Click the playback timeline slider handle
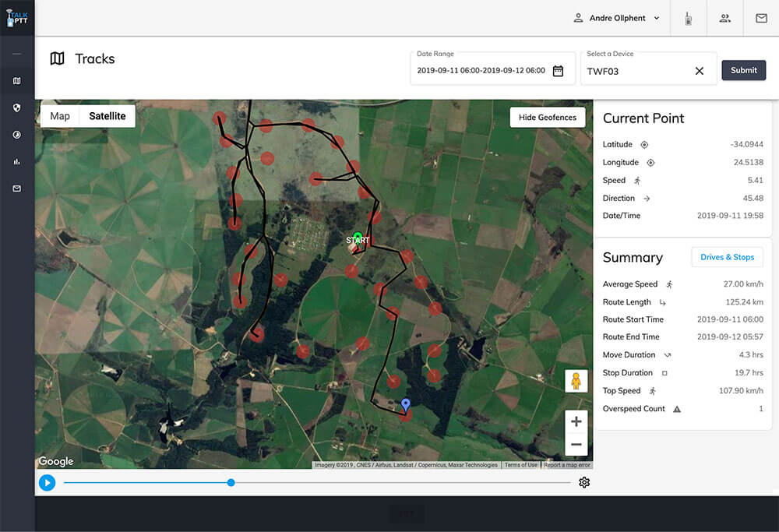Screen dimensions: 779x532 [231, 483]
